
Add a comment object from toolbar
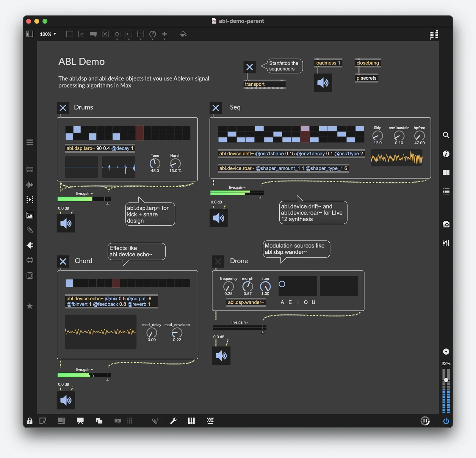pos(93,34)
